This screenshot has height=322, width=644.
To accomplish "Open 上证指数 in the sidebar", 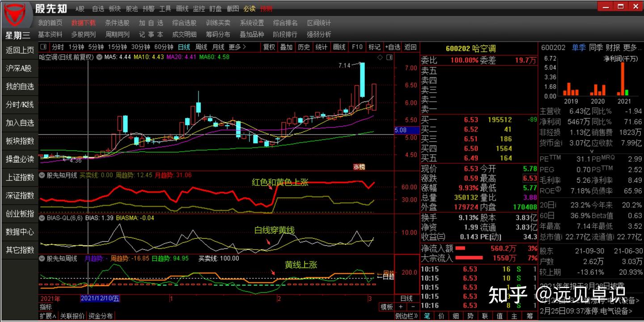I will pyautogui.click(x=20, y=177).
